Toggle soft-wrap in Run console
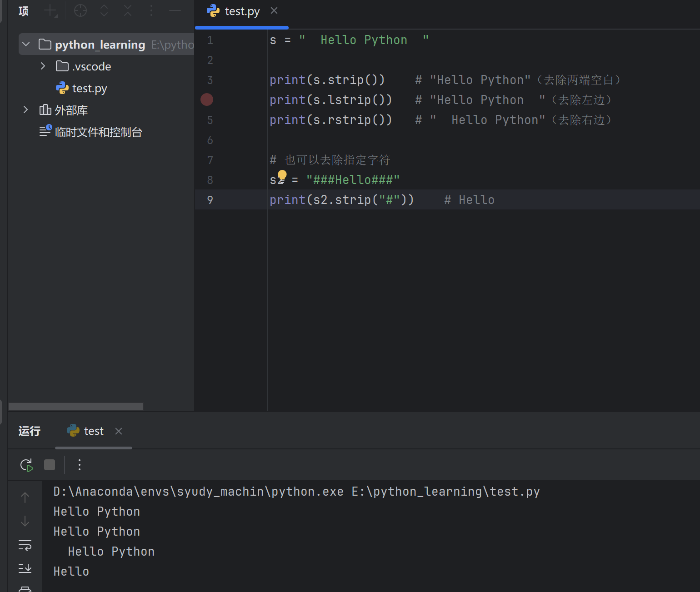 click(25, 545)
